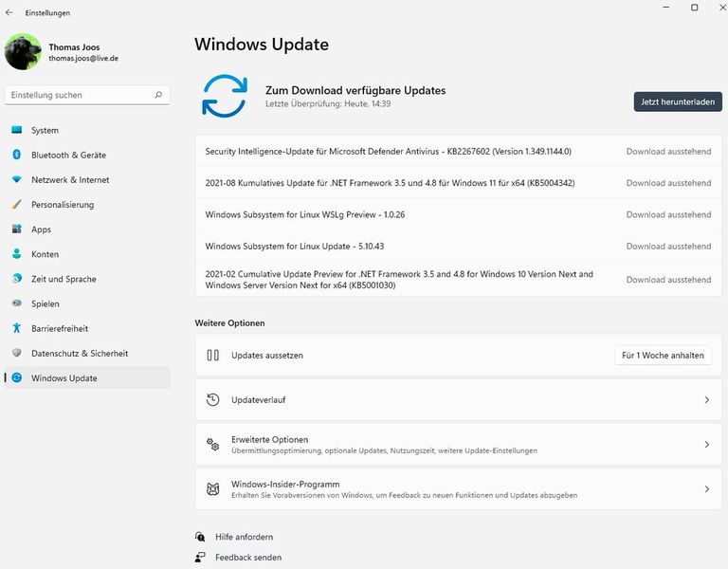The height and width of the screenshot is (569, 728).
Task: Click the Windows-Insider-Programm cat icon
Action: pos(212,489)
